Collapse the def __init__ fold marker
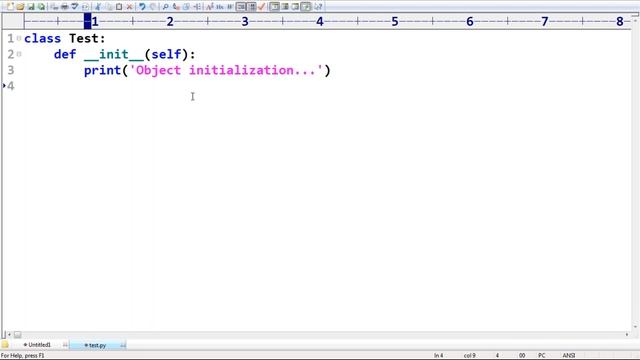This screenshot has width=640, height=360. 19,54
